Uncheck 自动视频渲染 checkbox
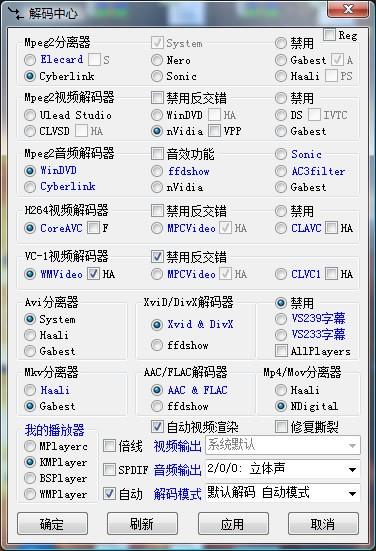The height and width of the screenshot is (551, 376). 157,427
